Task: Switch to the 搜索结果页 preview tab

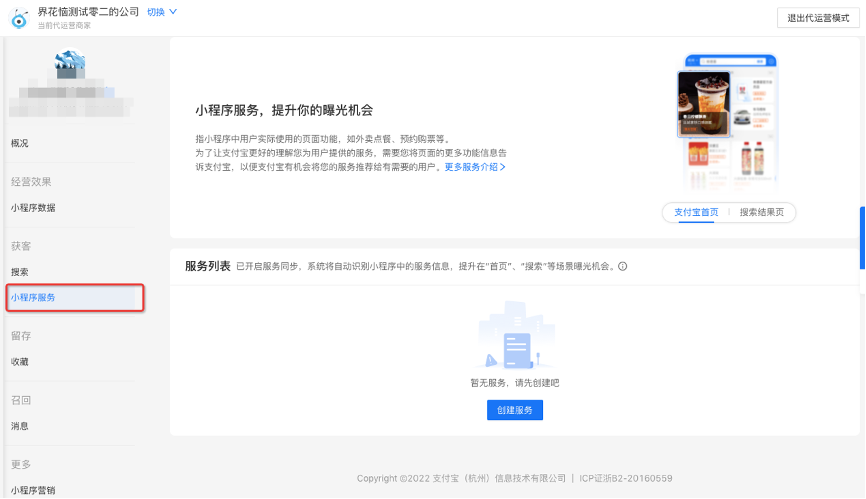Action: pyautogui.click(x=762, y=212)
